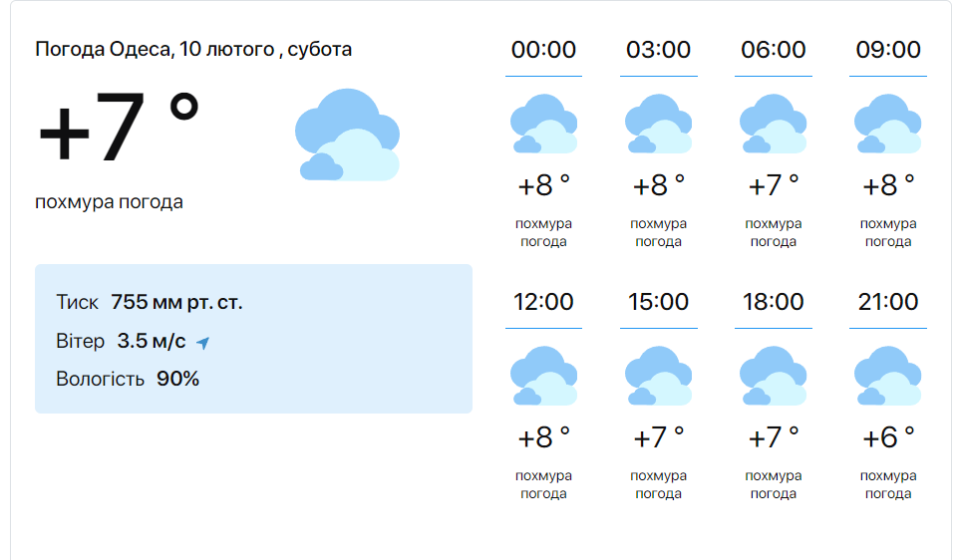The height and width of the screenshot is (560, 957).
Task: Click the cloud icon under 00:00
Action: 544,125
